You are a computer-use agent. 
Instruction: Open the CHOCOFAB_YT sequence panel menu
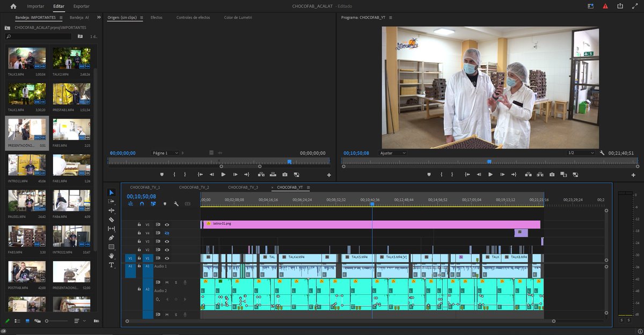(x=308, y=187)
